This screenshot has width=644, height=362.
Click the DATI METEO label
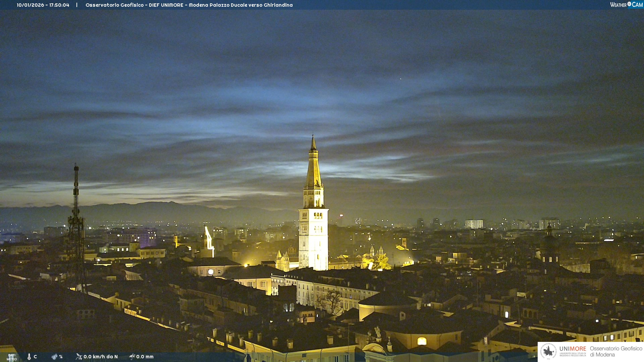click(x=12, y=357)
